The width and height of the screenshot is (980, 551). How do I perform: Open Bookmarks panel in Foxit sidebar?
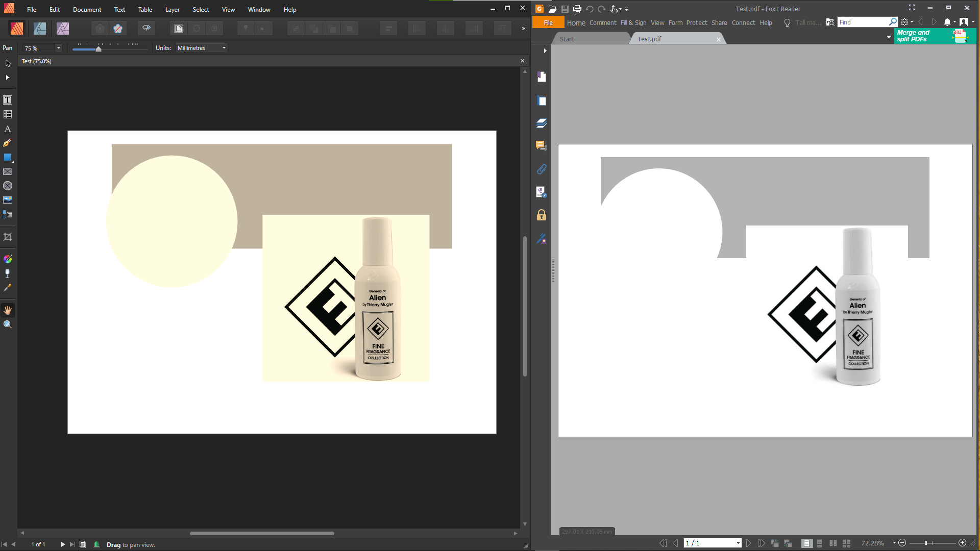(542, 77)
